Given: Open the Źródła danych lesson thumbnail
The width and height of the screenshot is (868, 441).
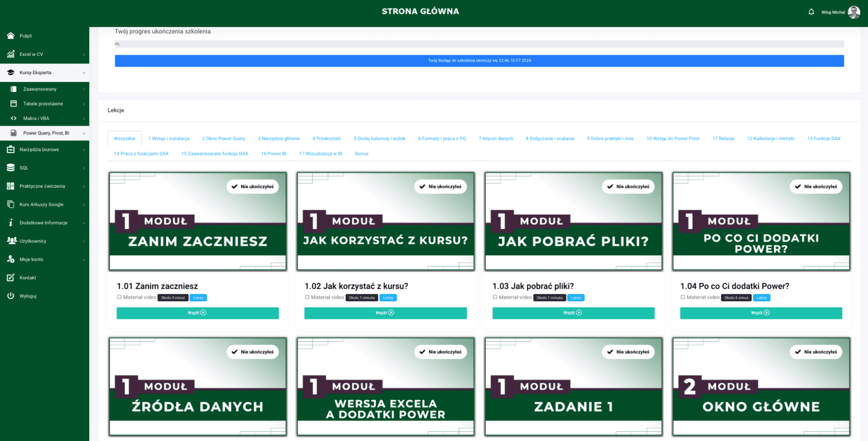Looking at the screenshot, I should (198, 387).
